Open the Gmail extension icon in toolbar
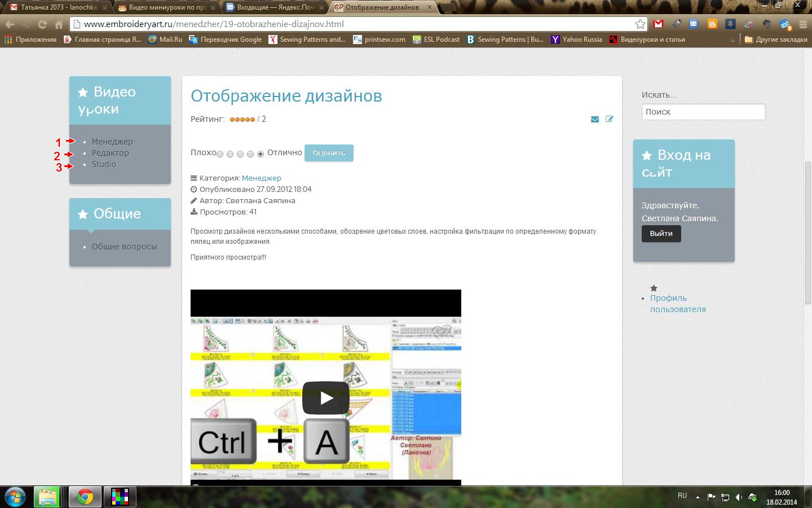Viewport: 812px width, 508px height. click(x=658, y=24)
